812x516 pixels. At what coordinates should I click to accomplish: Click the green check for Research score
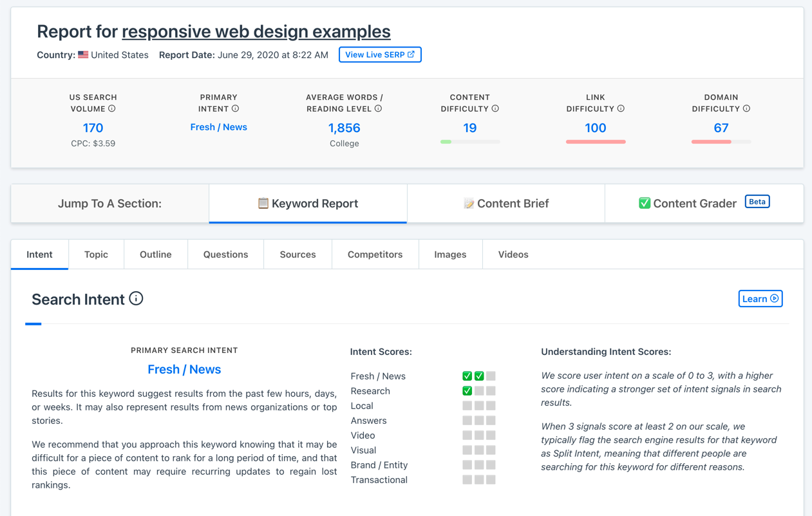(x=467, y=391)
